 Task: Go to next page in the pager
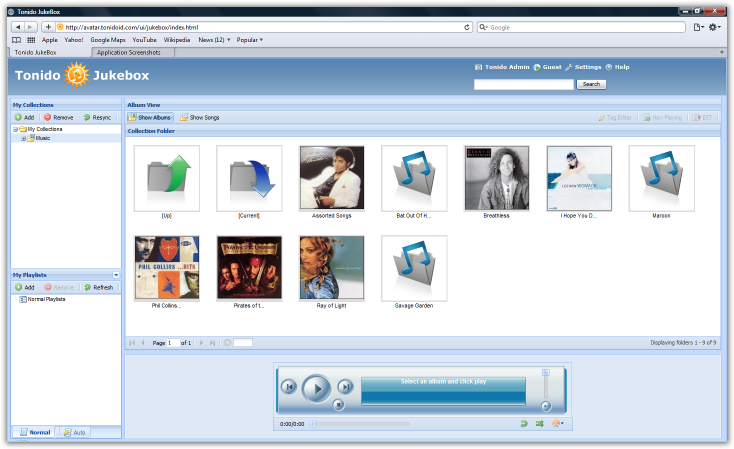pos(201,343)
